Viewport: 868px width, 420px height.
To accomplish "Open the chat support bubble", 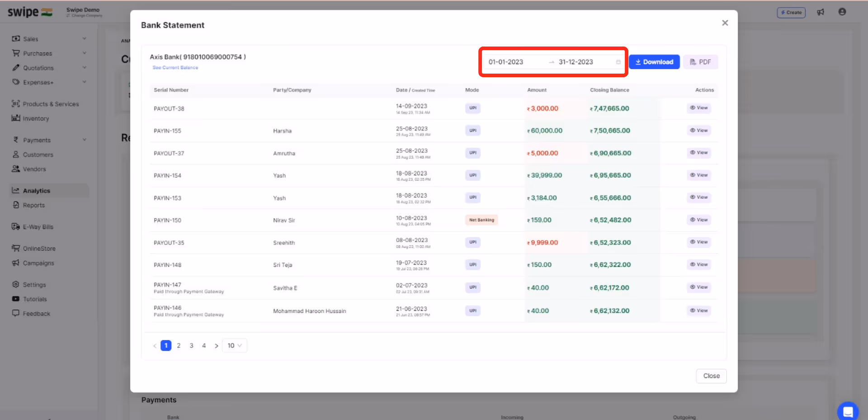I will (848, 411).
